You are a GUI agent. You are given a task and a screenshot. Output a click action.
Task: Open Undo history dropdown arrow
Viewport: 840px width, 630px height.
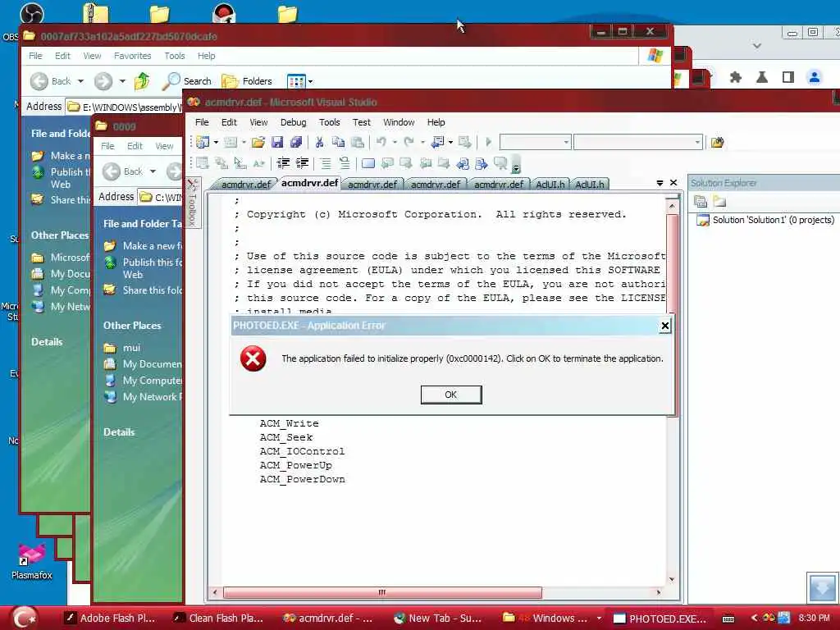395,142
